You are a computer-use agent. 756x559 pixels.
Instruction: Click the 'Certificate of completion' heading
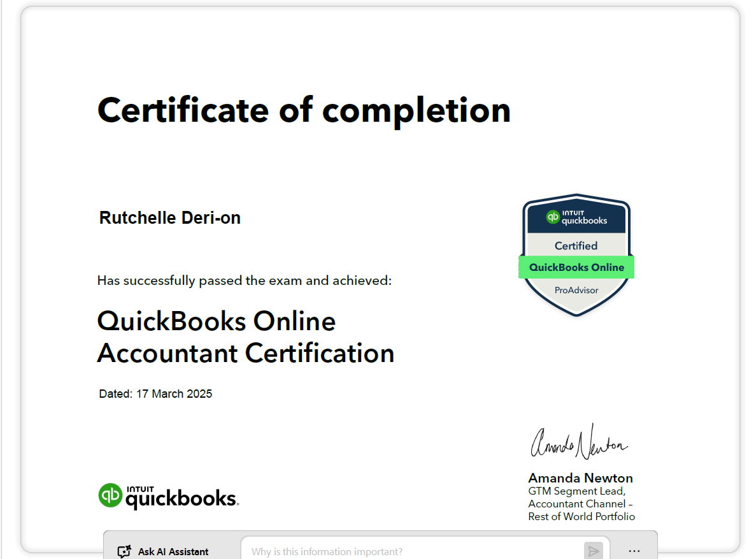tap(304, 111)
